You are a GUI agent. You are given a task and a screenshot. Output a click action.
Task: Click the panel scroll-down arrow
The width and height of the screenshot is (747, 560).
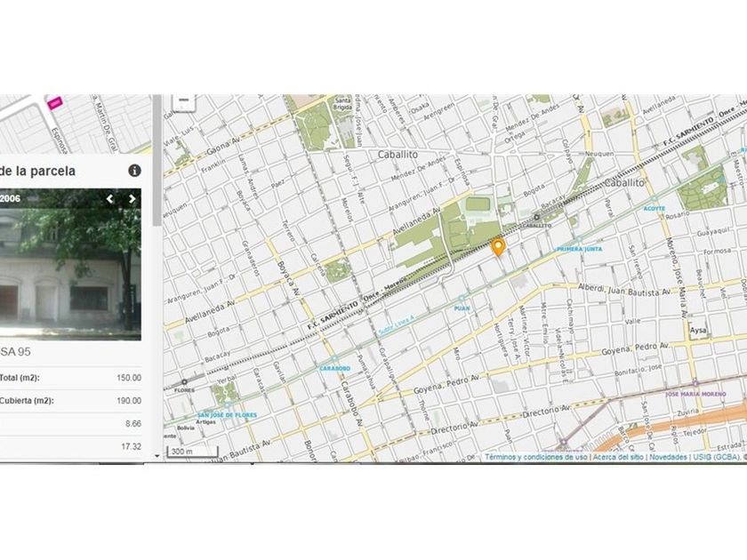coord(157,456)
